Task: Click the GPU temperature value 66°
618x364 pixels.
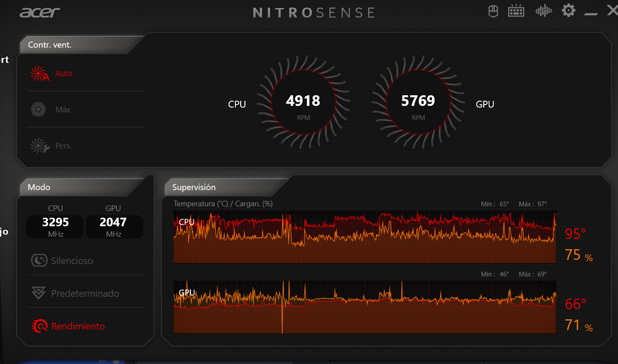Action: point(575,304)
